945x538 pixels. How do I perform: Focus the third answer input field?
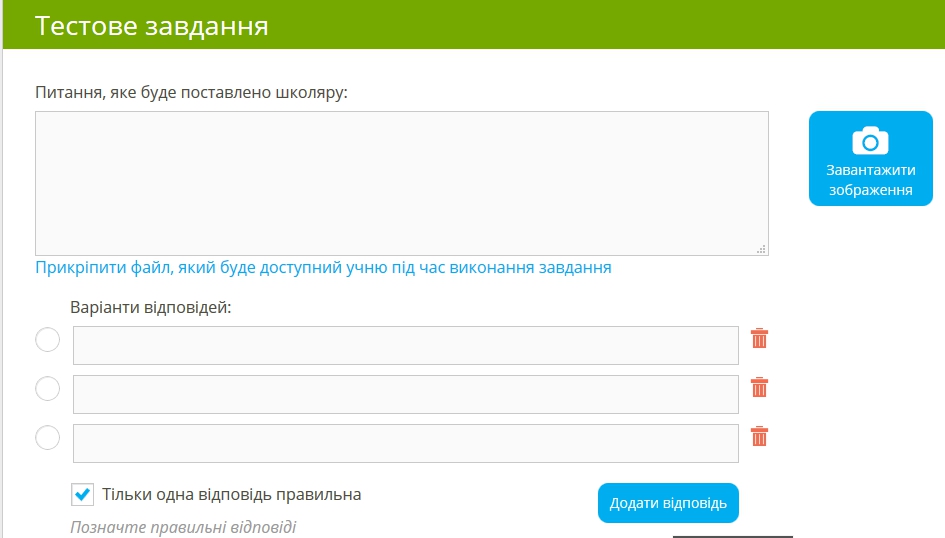(406, 443)
